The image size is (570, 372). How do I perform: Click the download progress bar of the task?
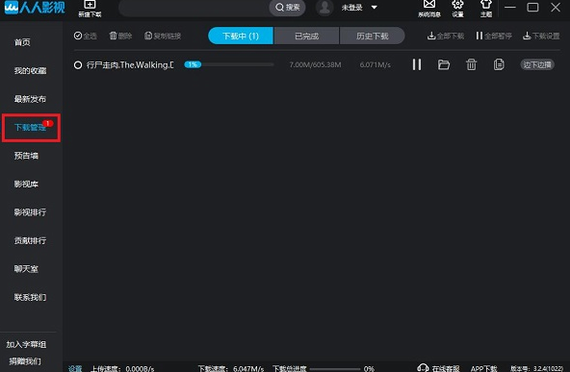[x=229, y=65]
